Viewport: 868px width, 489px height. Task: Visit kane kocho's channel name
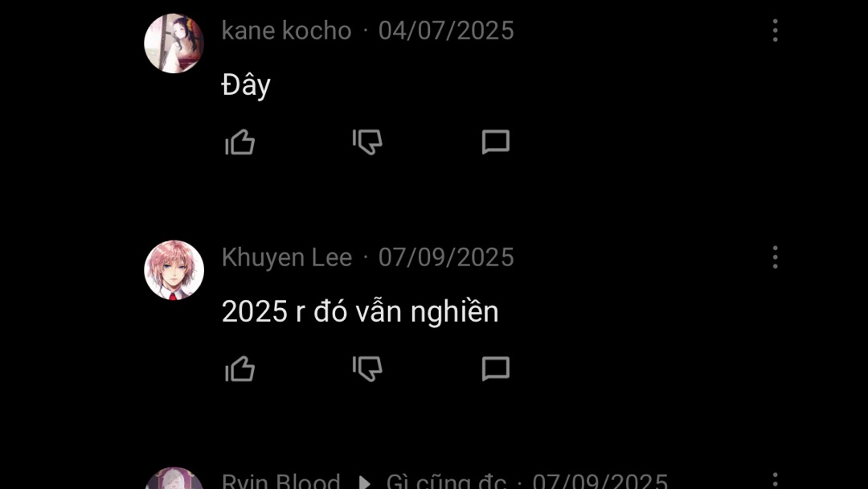(286, 31)
